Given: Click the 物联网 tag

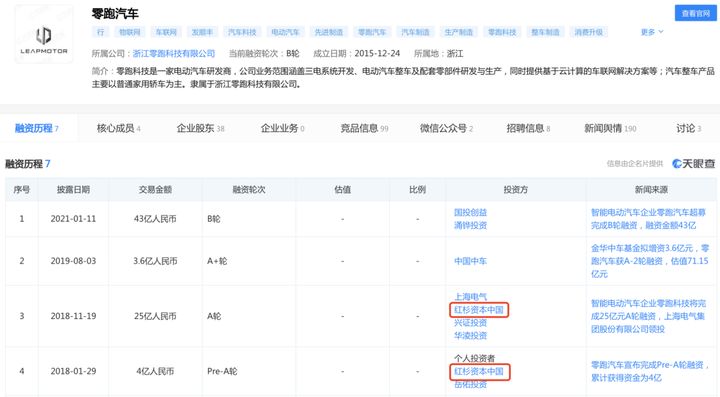Looking at the screenshot, I should (129, 32).
